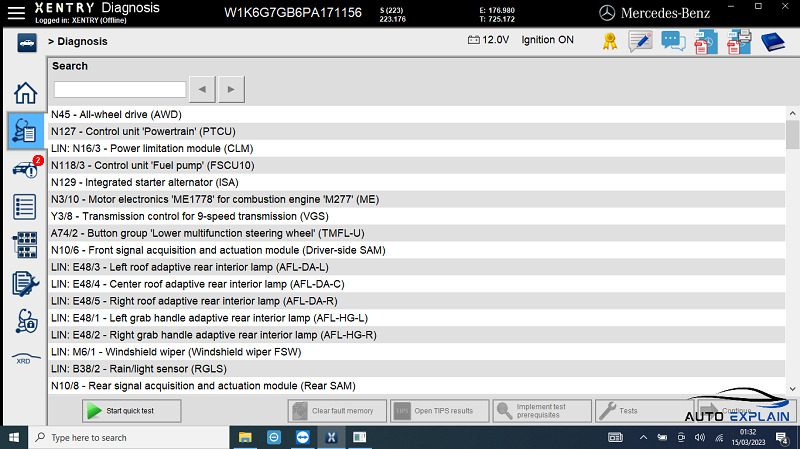The height and width of the screenshot is (449, 800).
Task: Click the Start quick test button
Action: pos(132,411)
